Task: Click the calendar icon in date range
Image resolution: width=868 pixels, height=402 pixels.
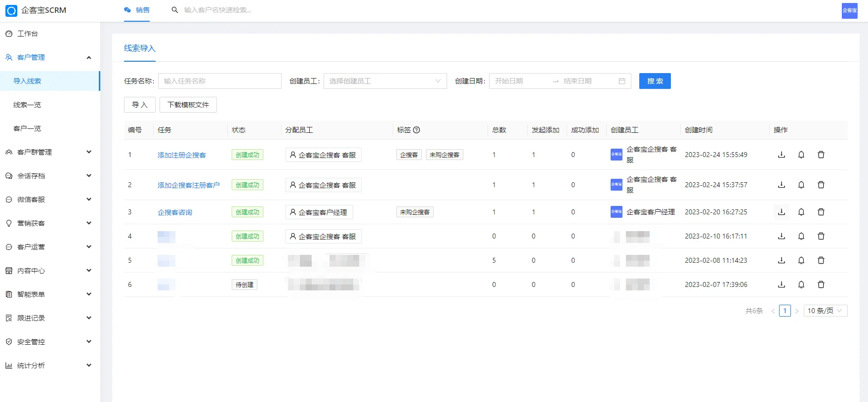Action: pos(622,81)
